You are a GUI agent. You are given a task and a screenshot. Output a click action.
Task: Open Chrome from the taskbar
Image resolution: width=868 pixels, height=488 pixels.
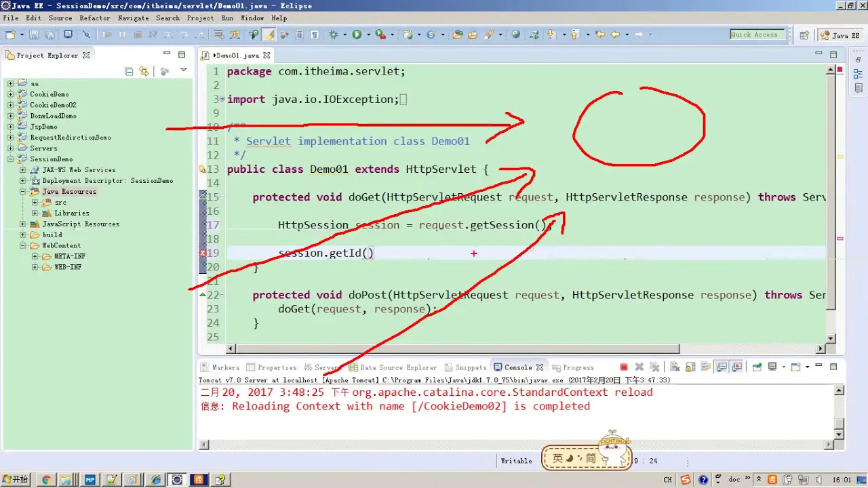(x=46, y=479)
